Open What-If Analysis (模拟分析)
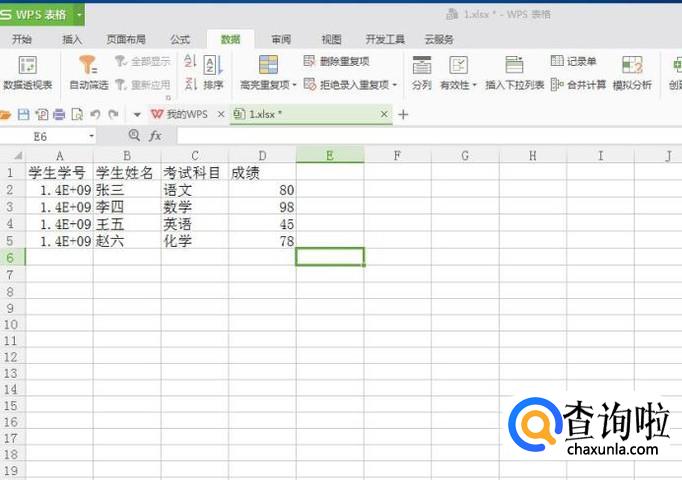The width and height of the screenshot is (682, 480). click(x=632, y=73)
